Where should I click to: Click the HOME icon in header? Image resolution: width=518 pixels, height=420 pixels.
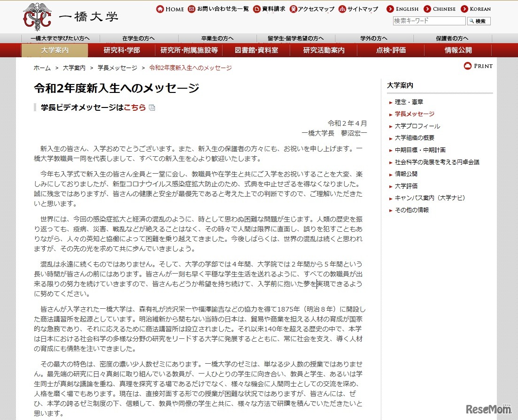pyautogui.click(x=160, y=9)
